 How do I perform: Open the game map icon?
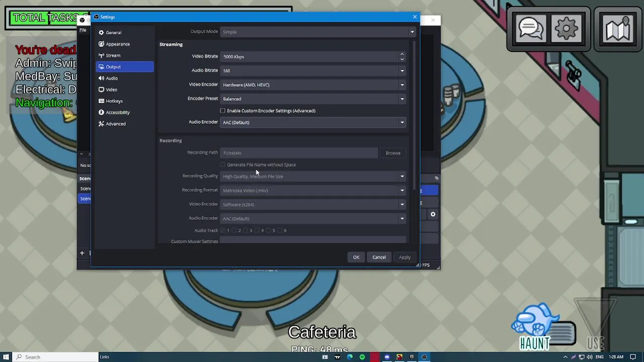[x=618, y=29]
